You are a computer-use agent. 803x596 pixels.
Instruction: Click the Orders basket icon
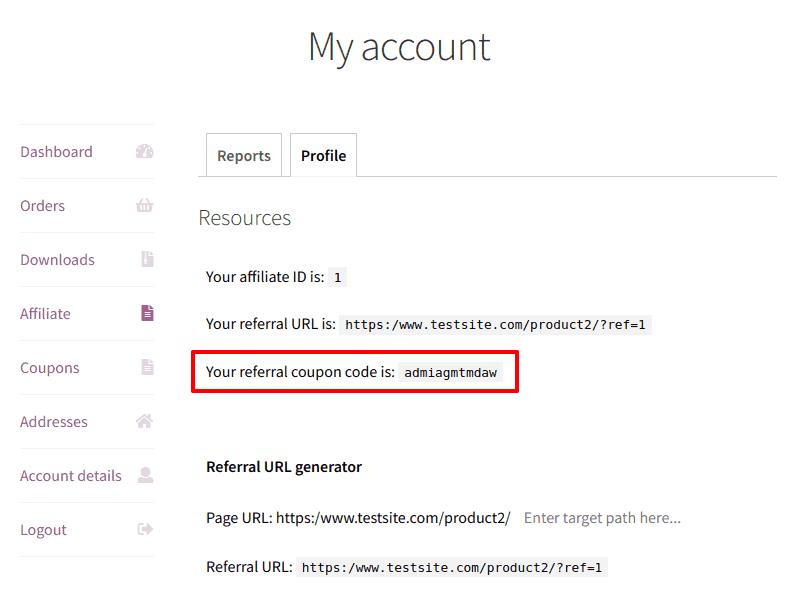[144, 205]
